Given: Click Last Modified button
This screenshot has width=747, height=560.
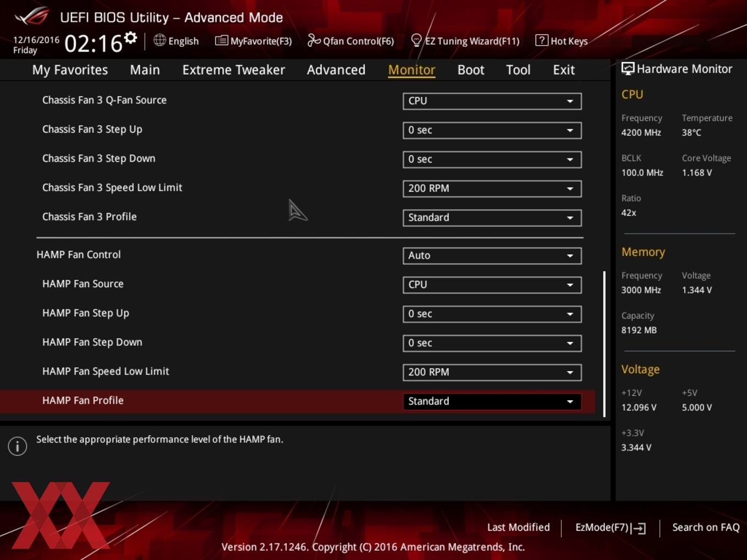Looking at the screenshot, I should [519, 527].
